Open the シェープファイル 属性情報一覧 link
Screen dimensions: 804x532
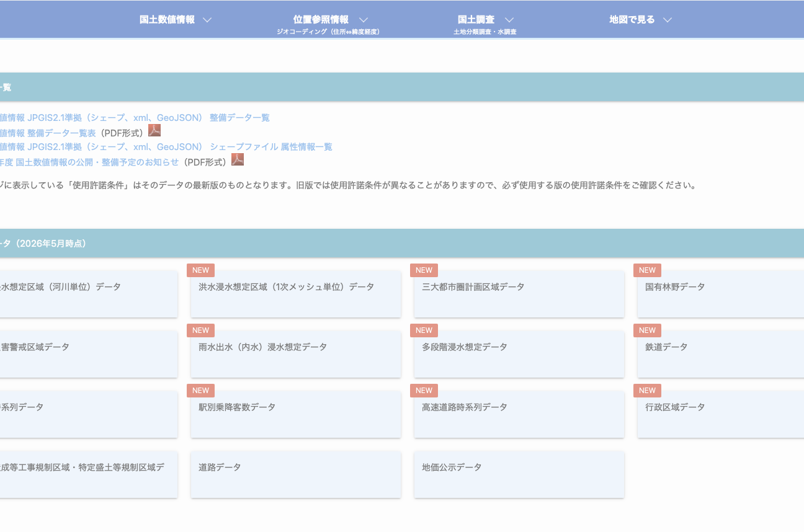(166, 147)
